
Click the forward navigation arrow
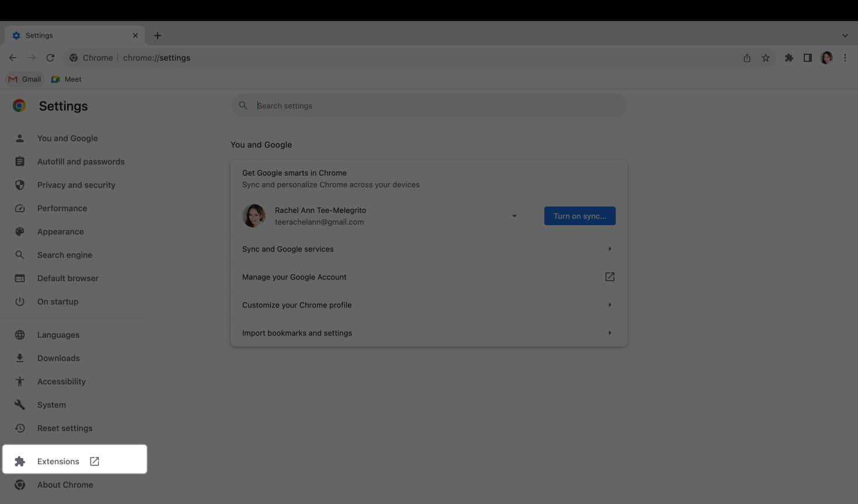tap(32, 58)
